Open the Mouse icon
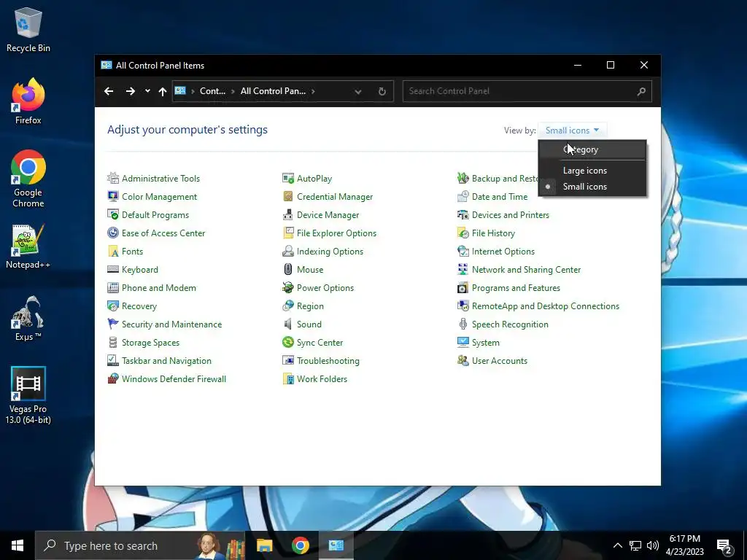Image resolution: width=747 pixels, height=560 pixels. click(287, 270)
